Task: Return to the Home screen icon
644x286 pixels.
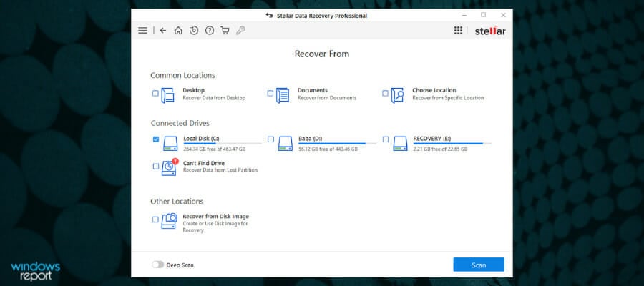Action: pyautogui.click(x=178, y=31)
